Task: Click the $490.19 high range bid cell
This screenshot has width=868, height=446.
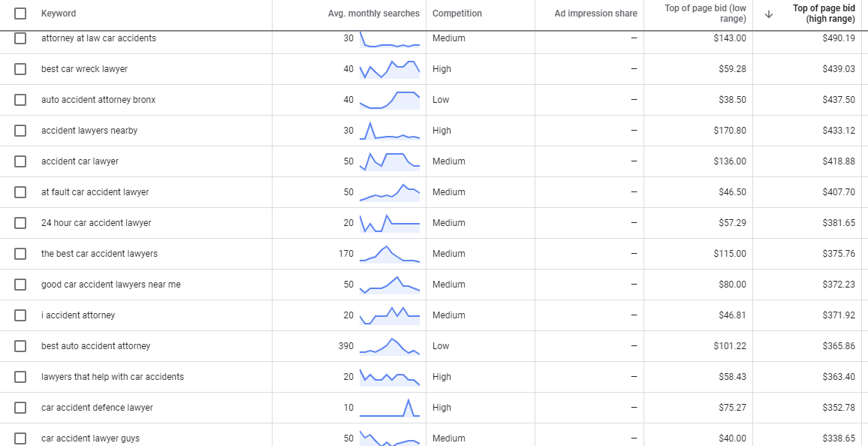Action: click(x=838, y=38)
